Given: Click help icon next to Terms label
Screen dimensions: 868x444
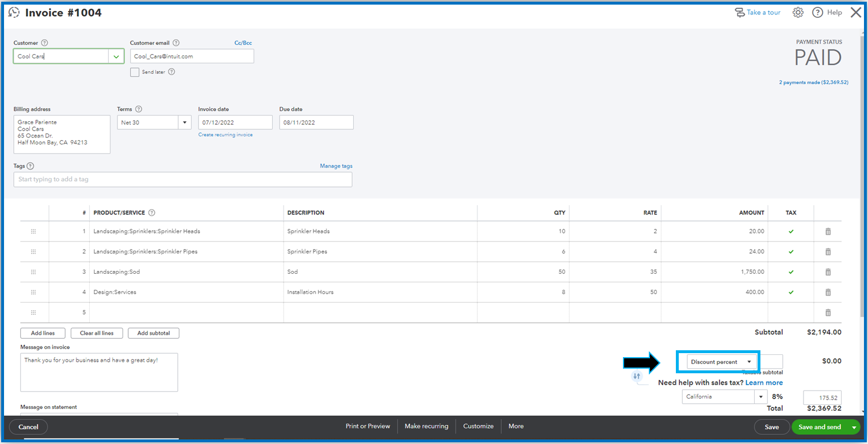Looking at the screenshot, I should [x=139, y=109].
